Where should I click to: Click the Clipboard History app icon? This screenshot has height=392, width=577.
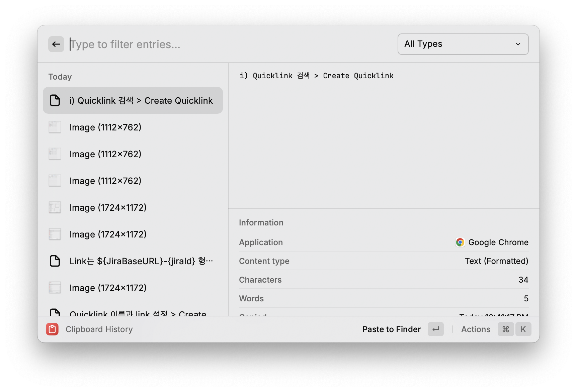[x=52, y=329]
